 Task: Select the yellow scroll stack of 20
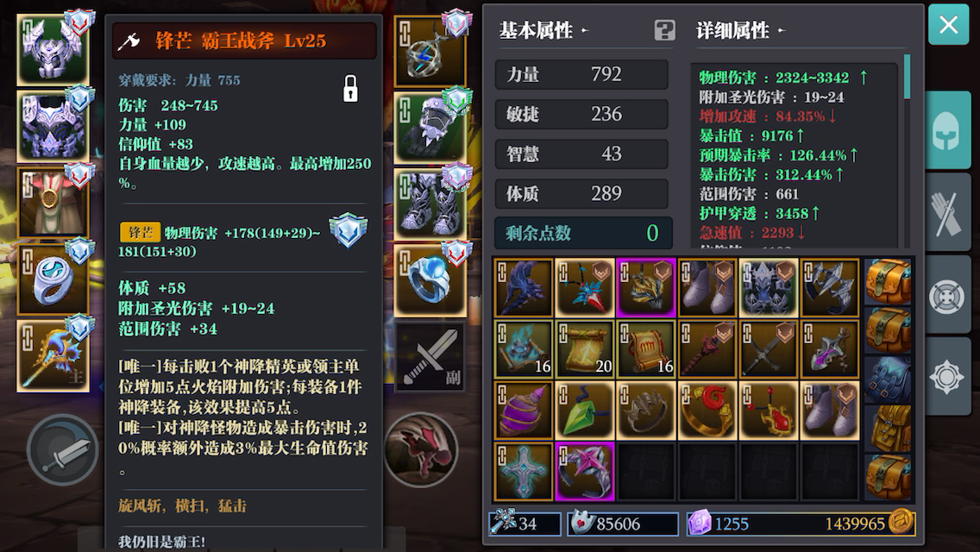(x=584, y=349)
